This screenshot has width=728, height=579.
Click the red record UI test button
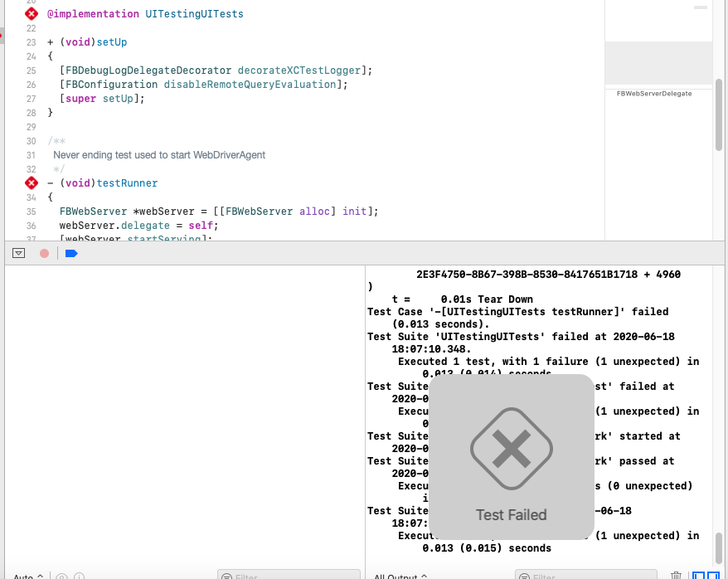(44, 253)
